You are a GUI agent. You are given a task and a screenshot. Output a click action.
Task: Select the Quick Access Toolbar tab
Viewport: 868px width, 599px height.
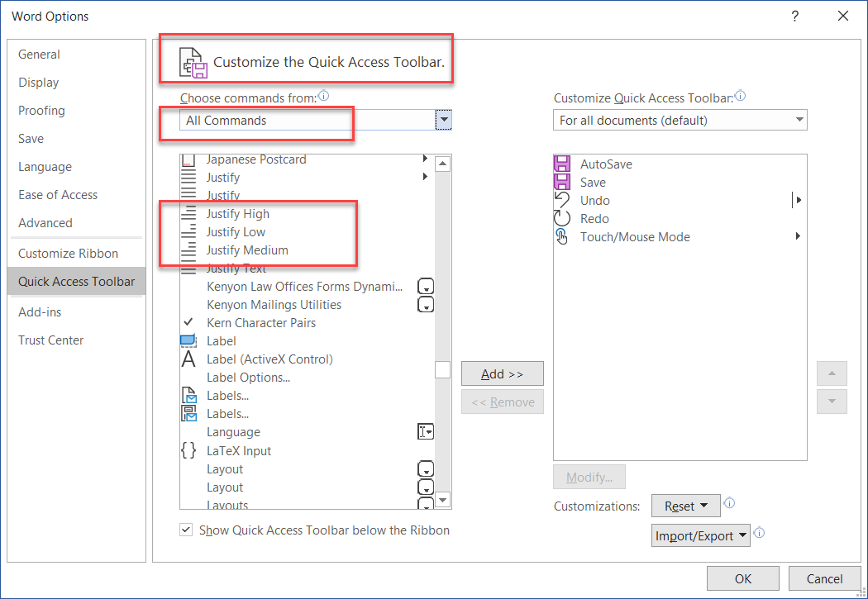point(76,282)
